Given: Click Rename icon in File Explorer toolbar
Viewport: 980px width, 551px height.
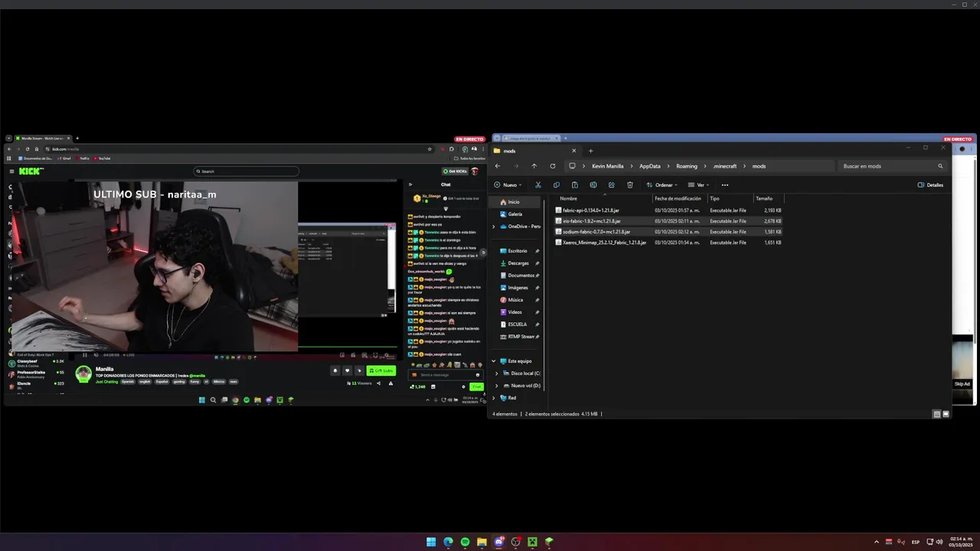Looking at the screenshot, I should pyautogui.click(x=593, y=184).
